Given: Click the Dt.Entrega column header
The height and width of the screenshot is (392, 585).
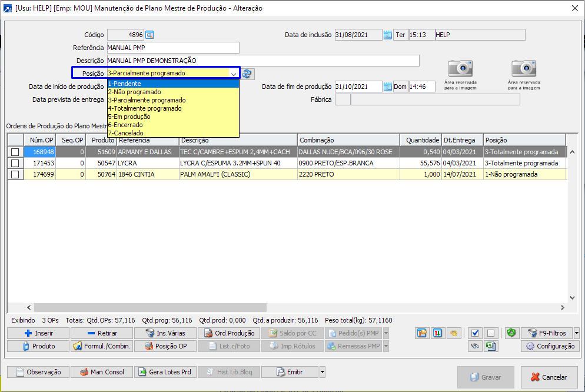Looking at the screenshot, I should pyautogui.click(x=463, y=140).
